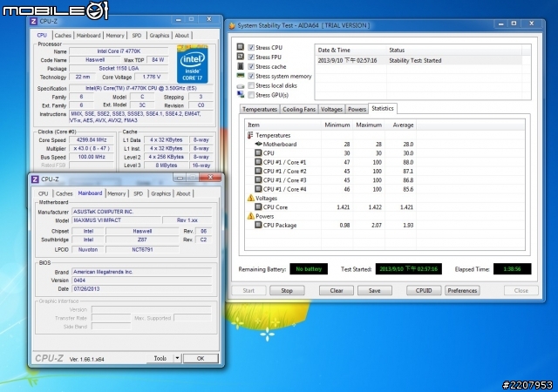Enable Stress GPU(s) checkbox
Screen dimensions: 558x392
pos(251,95)
